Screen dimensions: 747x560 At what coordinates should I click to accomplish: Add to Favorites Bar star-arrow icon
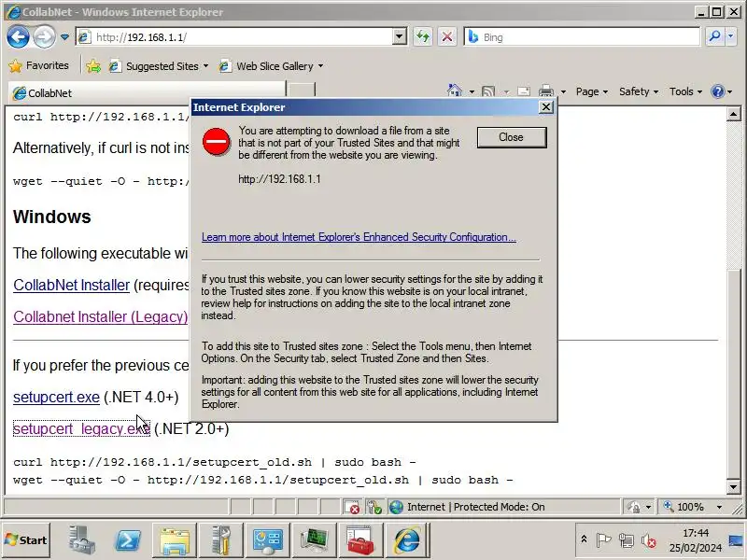(93, 66)
